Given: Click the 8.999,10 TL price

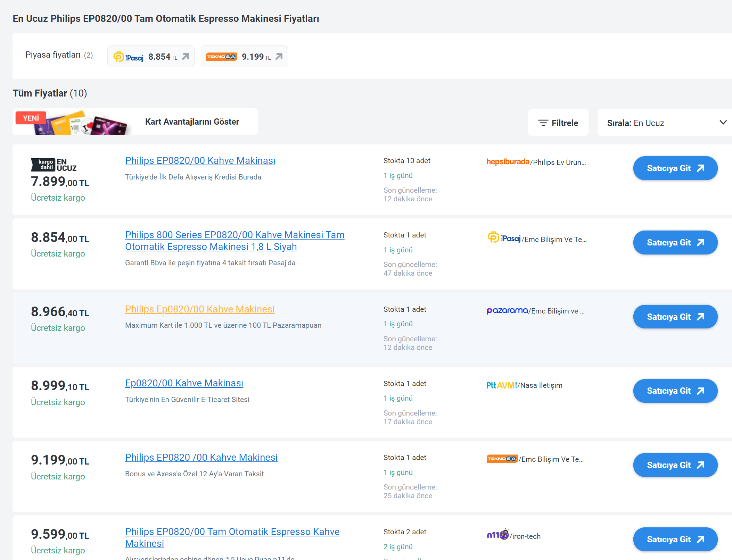Looking at the screenshot, I should pyautogui.click(x=60, y=386).
